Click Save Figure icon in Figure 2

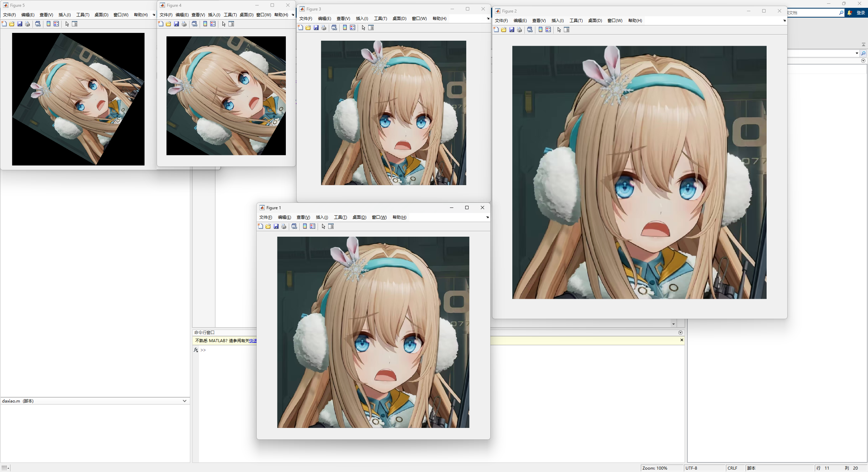(x=512, y=30)
